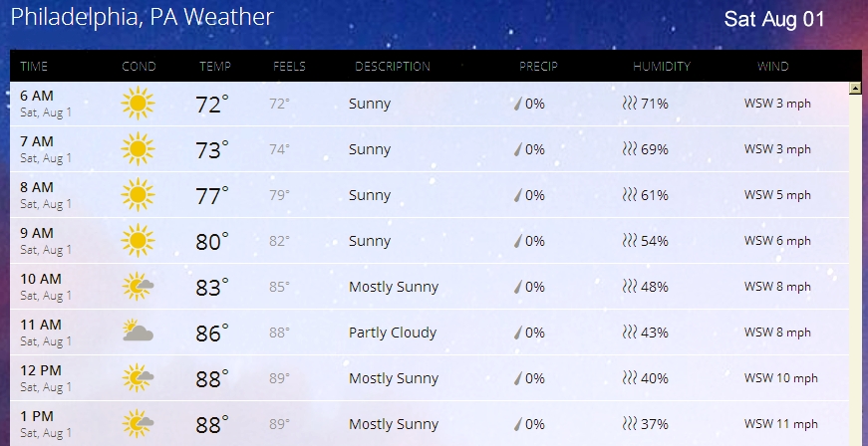The width and height of the screenshot is (868, 446).
Task: Click the TEMP column header
Action: (215, 67)
